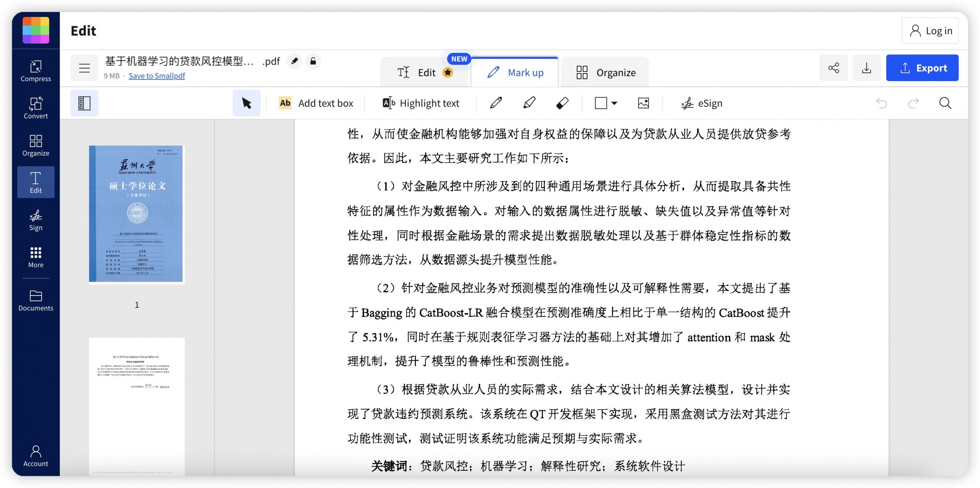Switch to the Mark up tab
The height and width of the screenshot is (488, 980).
click(515, 72)
